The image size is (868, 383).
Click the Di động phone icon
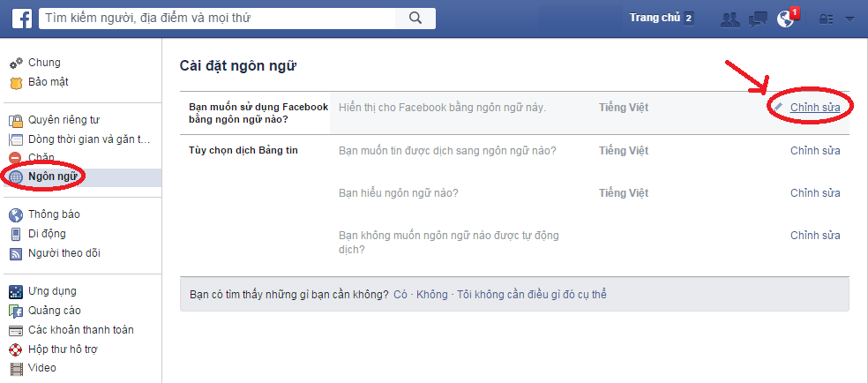click(x=17, y=234)
